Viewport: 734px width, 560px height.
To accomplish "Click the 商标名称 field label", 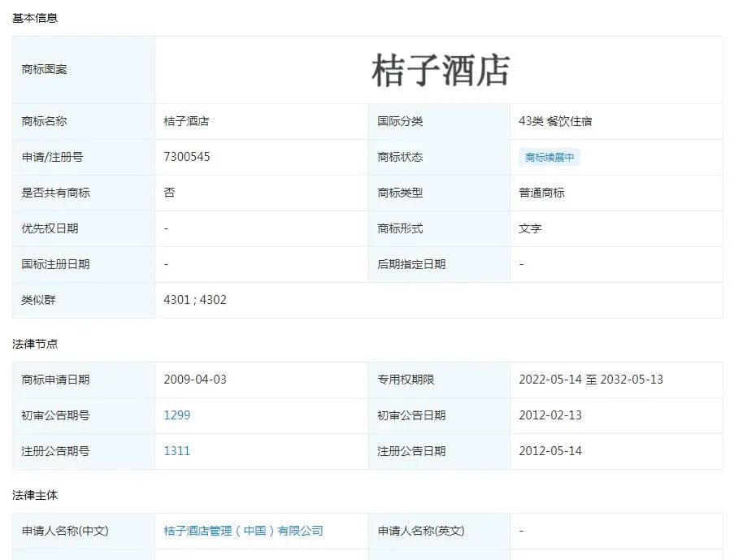I will coord(45,121).
